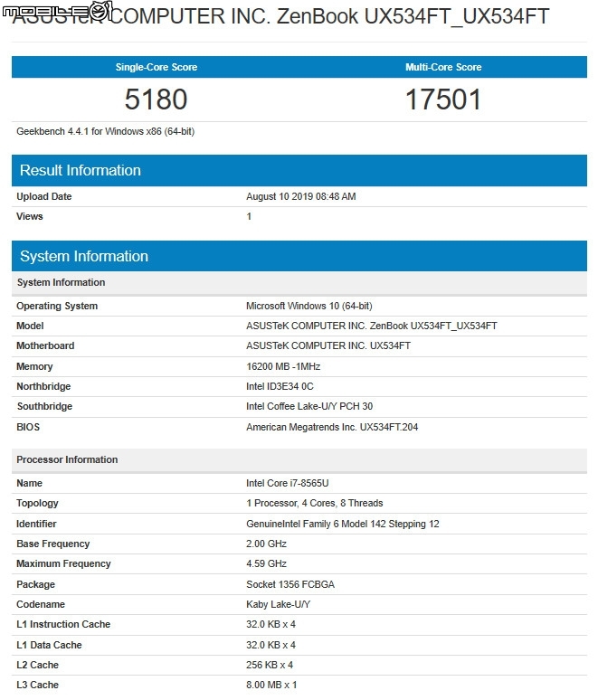Click the processor Name row label

(29, 483)
